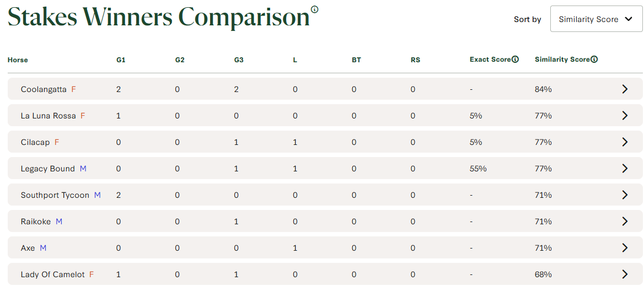The height and width of the screenshot is (286, 644).
Task: Click info icon beside Stakes Winners Comparison title
Action: point(315,9)
